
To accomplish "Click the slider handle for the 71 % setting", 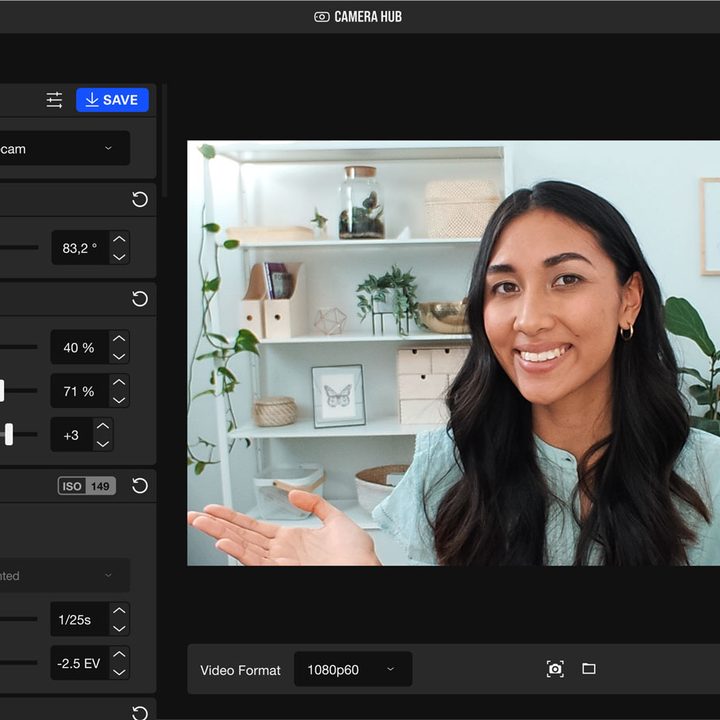I will point(1,391).
